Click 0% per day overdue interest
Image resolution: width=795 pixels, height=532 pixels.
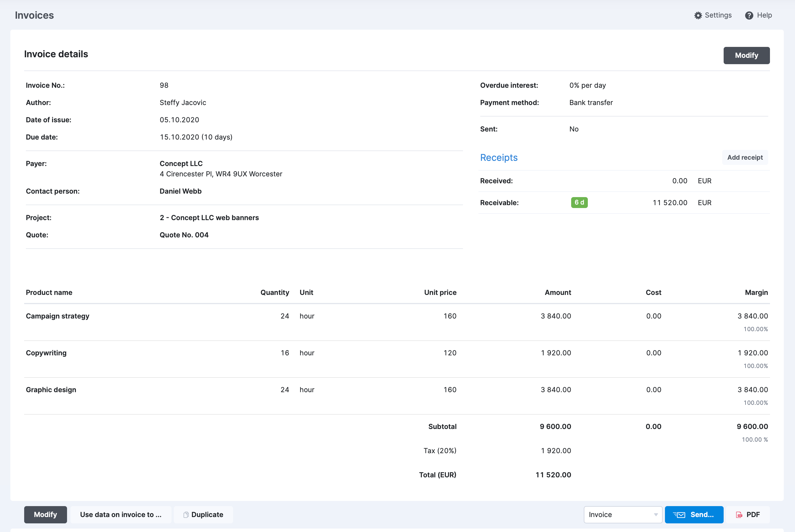point(587,85)
